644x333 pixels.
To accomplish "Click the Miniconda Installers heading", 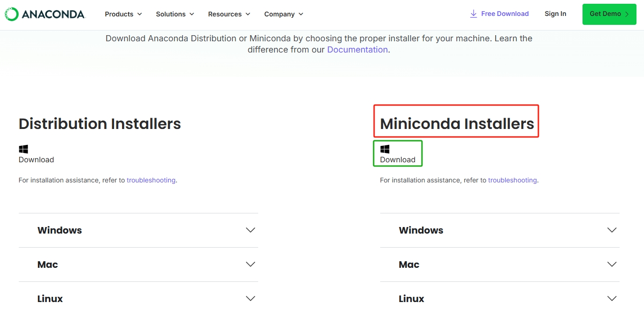I will coord(457,124).
